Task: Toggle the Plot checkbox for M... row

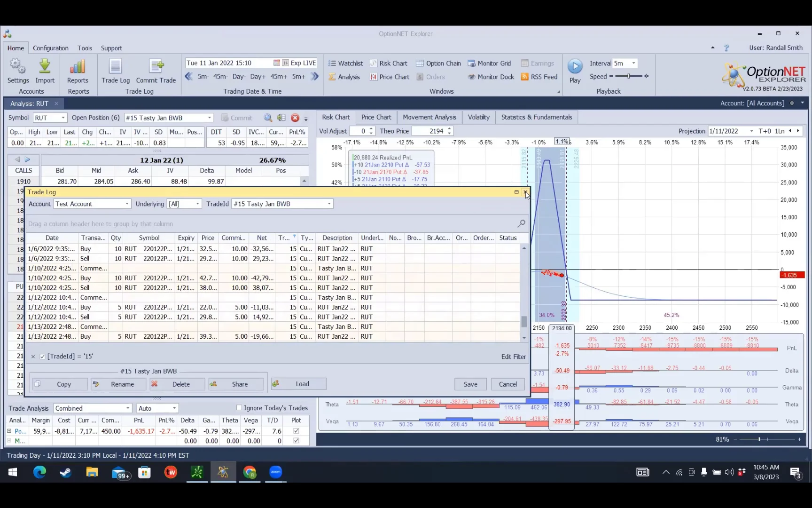Action: pos(296,441)
